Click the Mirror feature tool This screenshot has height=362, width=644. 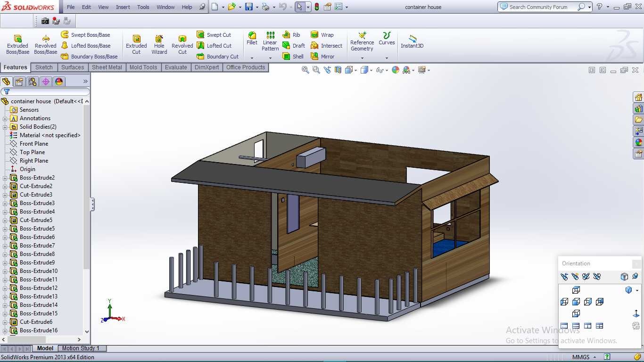coord(322,57)
